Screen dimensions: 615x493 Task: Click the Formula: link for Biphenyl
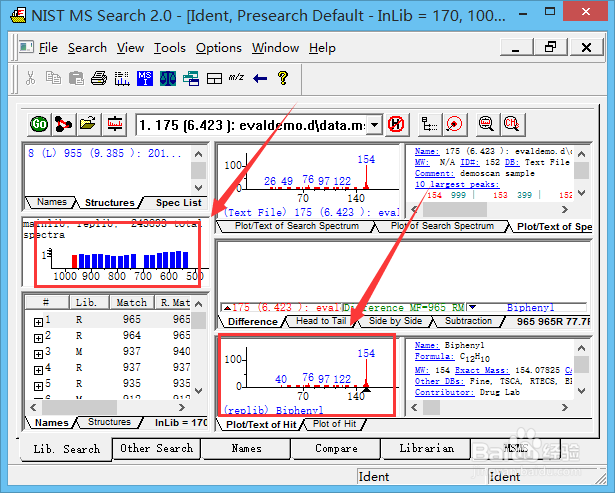pos(435,357)
